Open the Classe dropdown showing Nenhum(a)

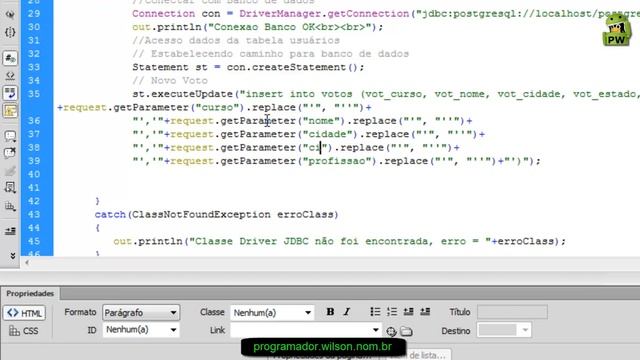[x=272, y=313]
